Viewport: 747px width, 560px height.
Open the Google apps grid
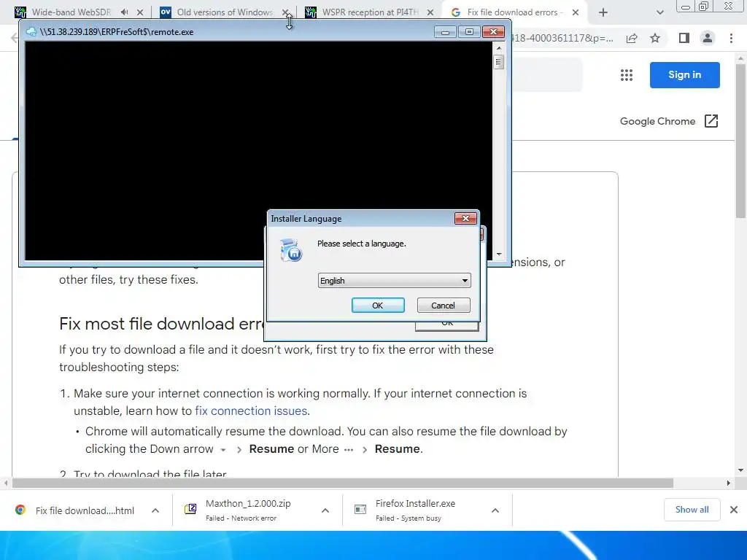click(x=627, y=75)
